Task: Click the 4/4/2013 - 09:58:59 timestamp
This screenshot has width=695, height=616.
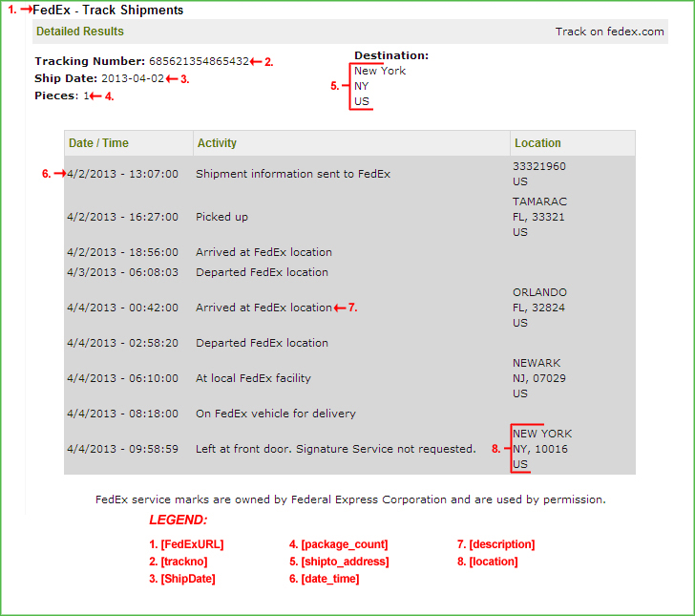Action: point(122,449)
